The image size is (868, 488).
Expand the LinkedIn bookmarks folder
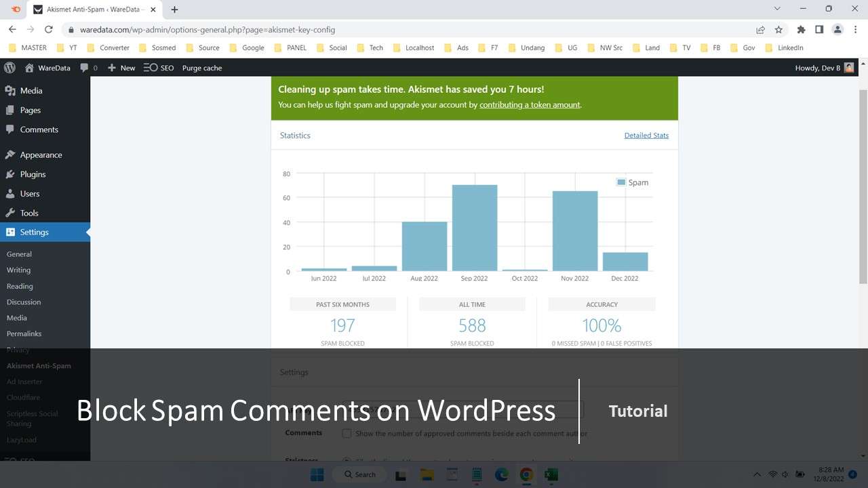(783, 47)
